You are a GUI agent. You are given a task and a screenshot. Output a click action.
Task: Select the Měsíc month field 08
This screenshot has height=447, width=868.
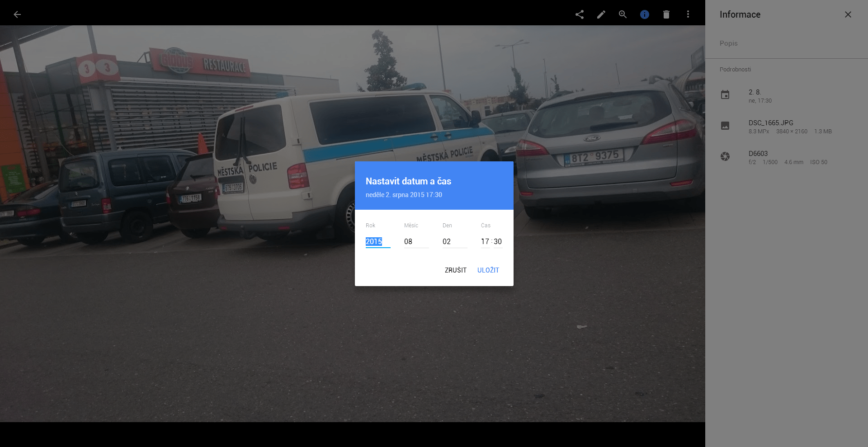click(416, 242)
